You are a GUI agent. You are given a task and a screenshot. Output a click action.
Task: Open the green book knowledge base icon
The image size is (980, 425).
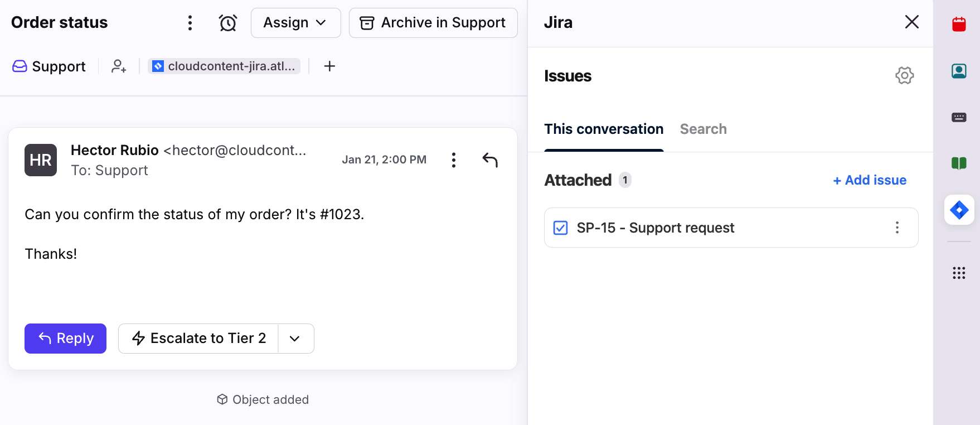[x=959, y=163]
